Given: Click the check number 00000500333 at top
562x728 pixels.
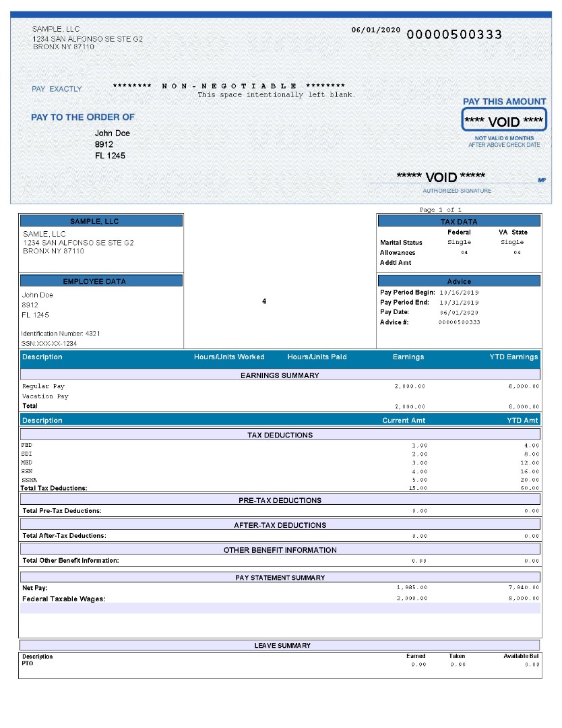Looking at the screenshot, I should [454, 34].
